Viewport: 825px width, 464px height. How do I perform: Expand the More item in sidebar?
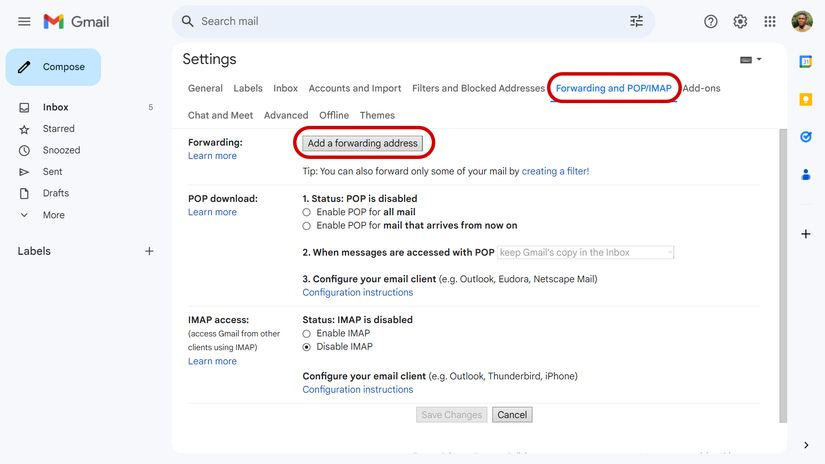coord(53,215)
